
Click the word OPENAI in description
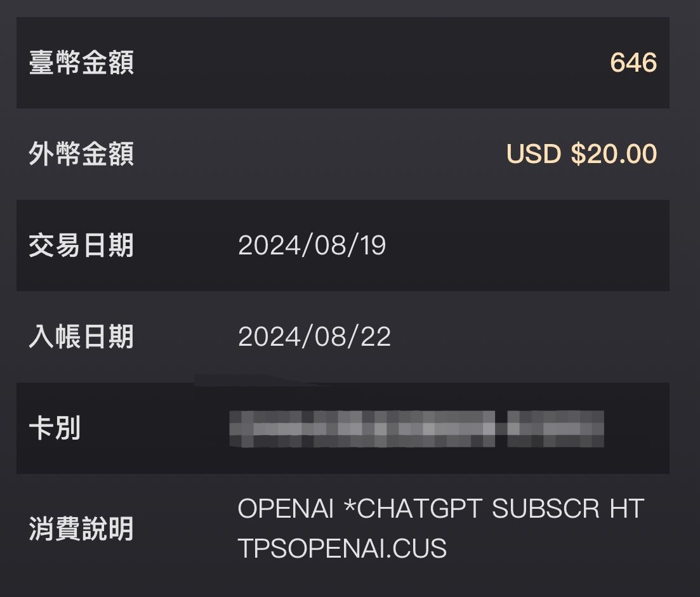point(286,509)
